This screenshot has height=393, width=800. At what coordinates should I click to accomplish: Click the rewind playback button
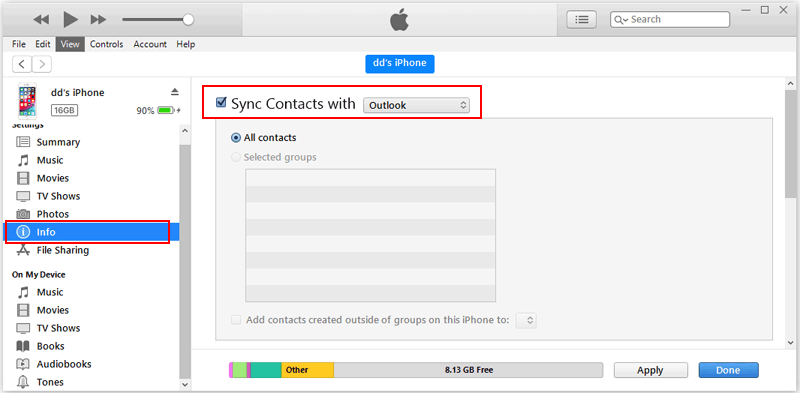pyautogui.click(x=41, y=20)
